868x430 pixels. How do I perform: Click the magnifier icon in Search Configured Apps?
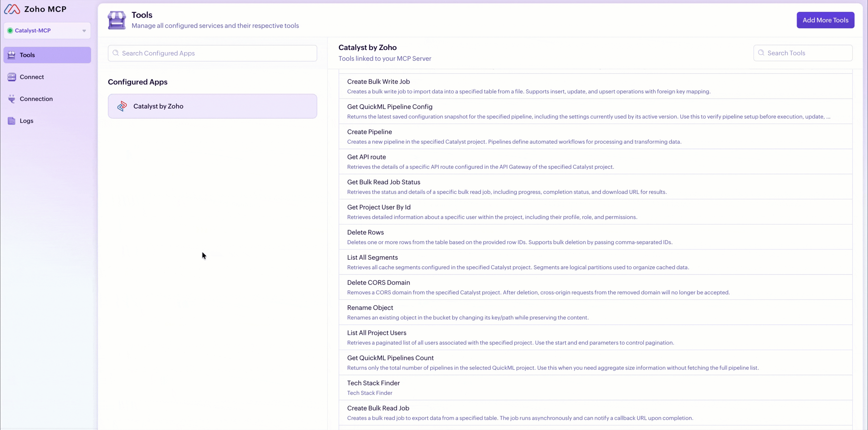click(x=116, y=53)
